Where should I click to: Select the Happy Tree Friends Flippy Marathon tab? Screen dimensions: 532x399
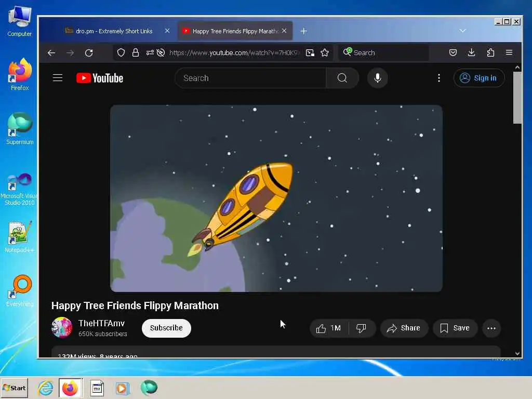click(x=234, y=31)
